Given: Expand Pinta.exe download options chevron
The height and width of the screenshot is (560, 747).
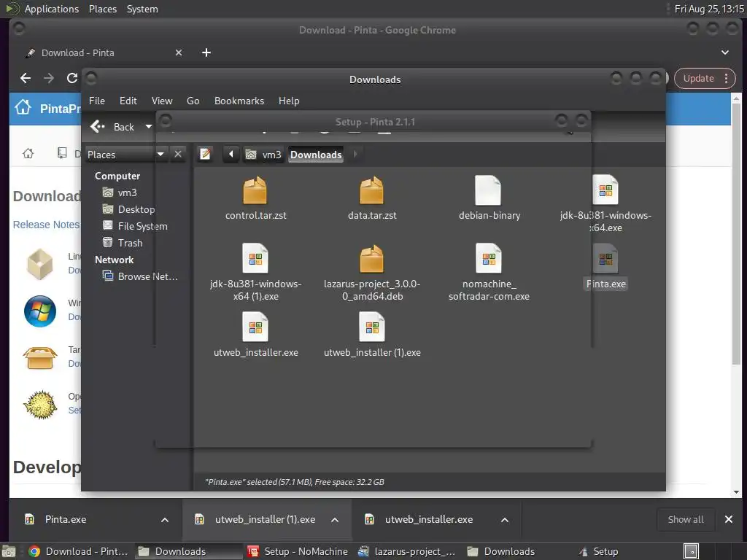Looking at the screenshot, I should tap(165, 519).
